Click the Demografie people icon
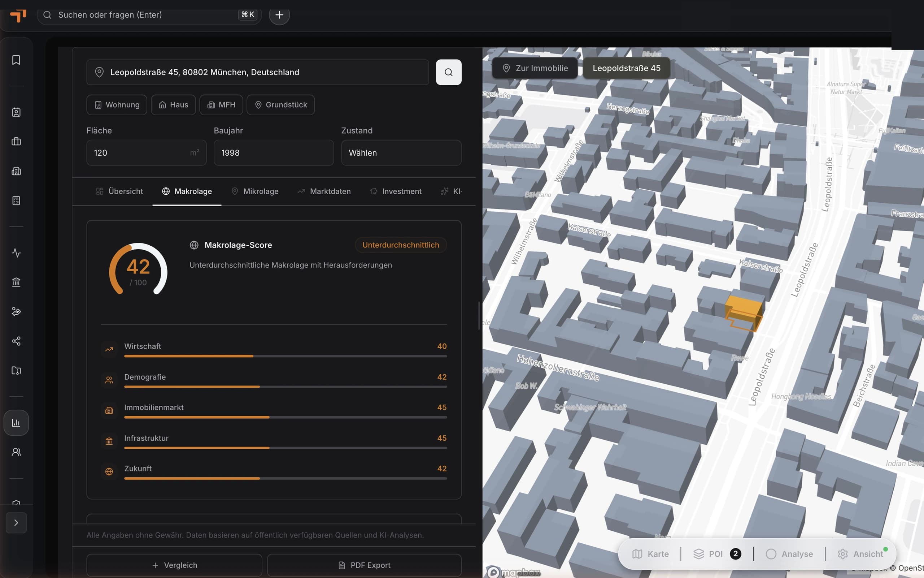This screenshot has height=578, width=924. point(109,380)
